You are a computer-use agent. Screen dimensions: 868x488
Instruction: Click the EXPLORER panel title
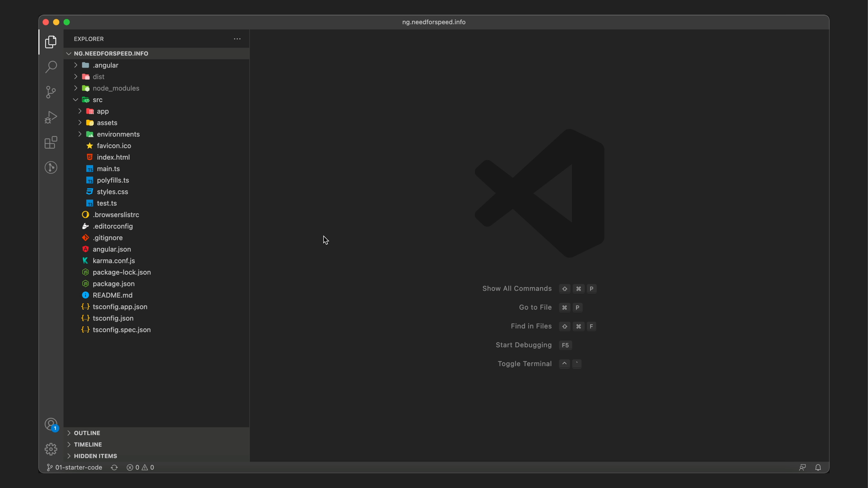(89, 39)
